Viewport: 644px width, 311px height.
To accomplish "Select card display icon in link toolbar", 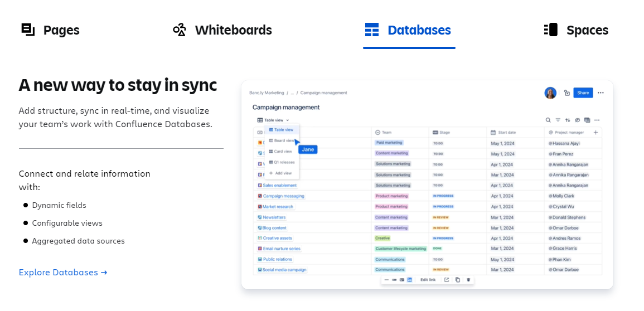I will tap(401, 280).
